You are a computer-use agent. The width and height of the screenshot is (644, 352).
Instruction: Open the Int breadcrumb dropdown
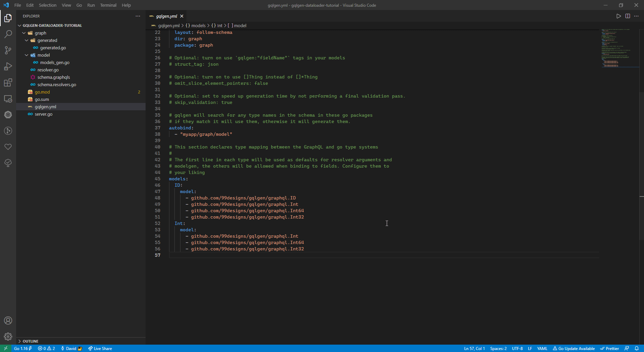(217, 25)
